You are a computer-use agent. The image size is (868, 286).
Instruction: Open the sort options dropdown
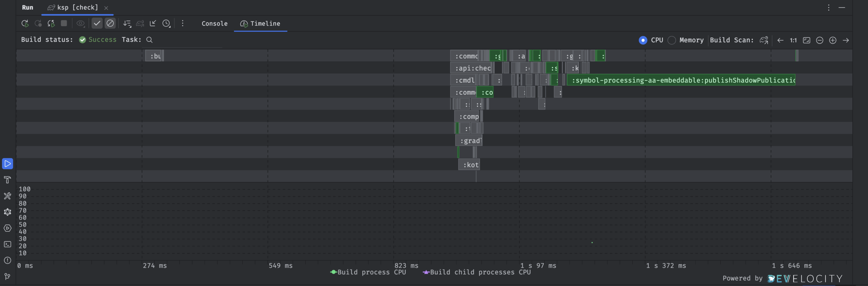[127, 23]
